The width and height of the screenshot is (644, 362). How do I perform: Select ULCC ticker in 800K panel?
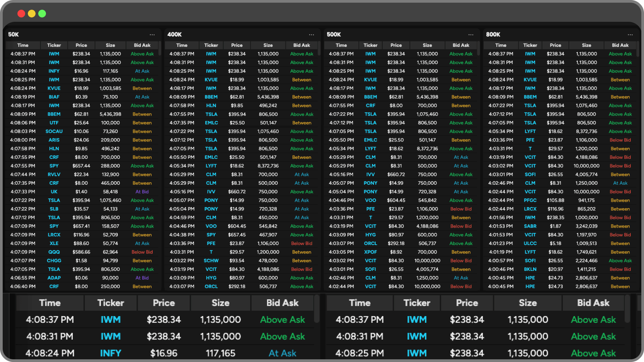coord(530,243)
